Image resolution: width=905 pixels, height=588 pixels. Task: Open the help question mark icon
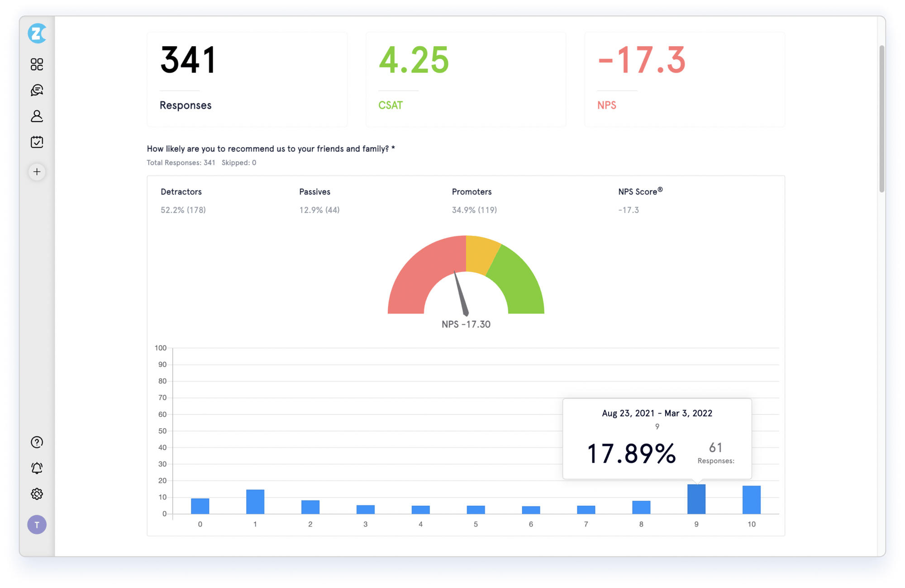37,442
